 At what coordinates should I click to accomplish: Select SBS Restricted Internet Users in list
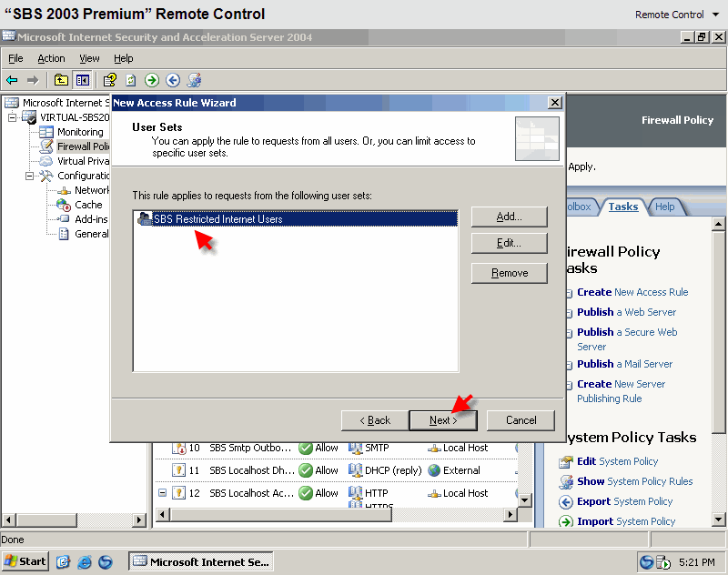296,218
